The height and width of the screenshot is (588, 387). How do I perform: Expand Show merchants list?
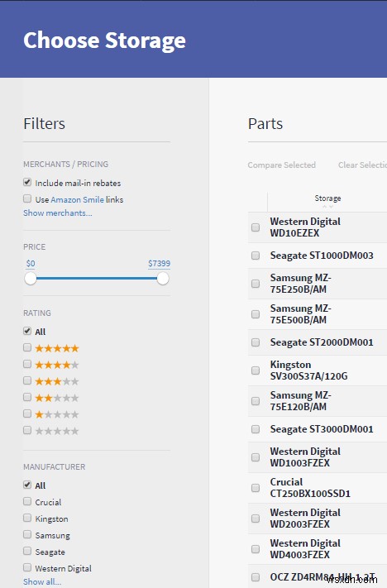[x=58, y=213]
